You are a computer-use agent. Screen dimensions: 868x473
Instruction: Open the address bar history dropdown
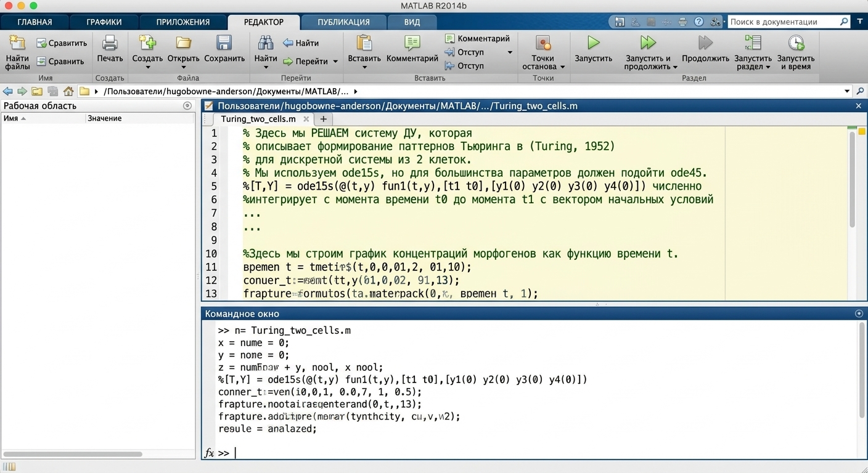(x=847, y=91)
